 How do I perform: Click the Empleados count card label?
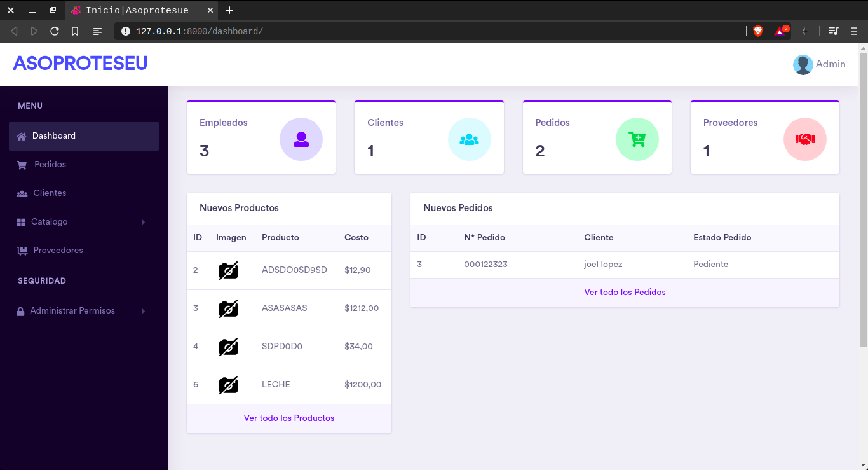[224, 123]
